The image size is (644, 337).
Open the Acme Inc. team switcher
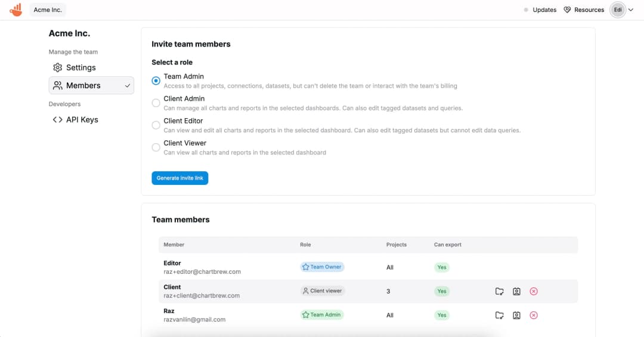(x=48, y=10)
